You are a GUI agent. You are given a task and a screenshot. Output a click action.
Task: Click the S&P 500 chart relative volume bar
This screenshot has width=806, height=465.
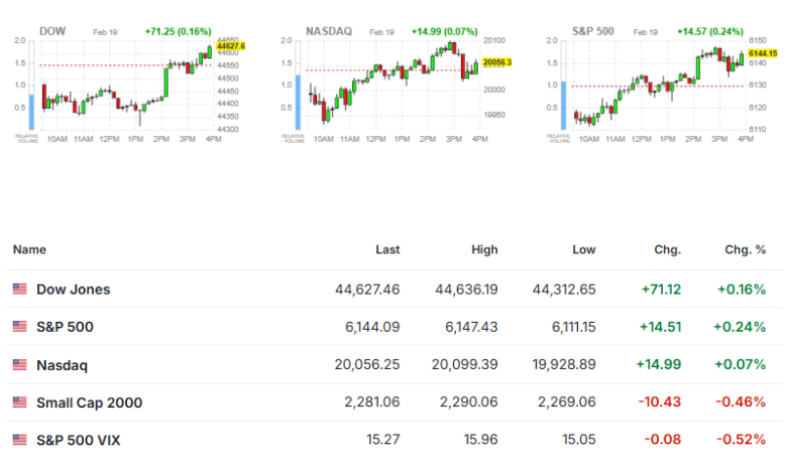[563, 105]
